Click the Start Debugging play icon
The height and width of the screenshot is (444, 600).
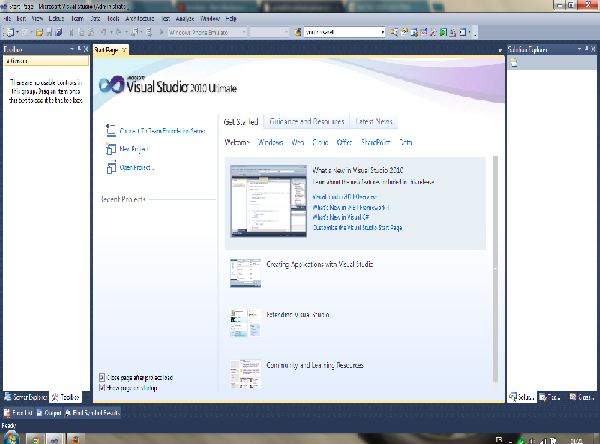161,33
